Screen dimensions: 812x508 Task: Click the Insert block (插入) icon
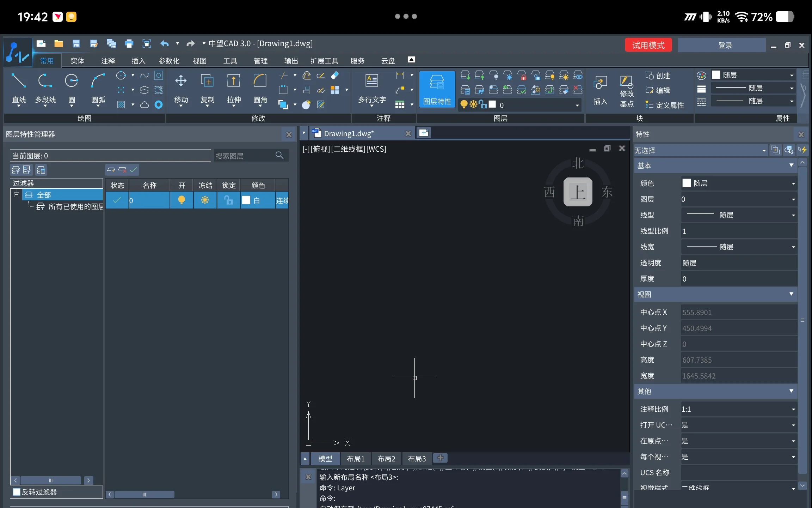[600, 90]
